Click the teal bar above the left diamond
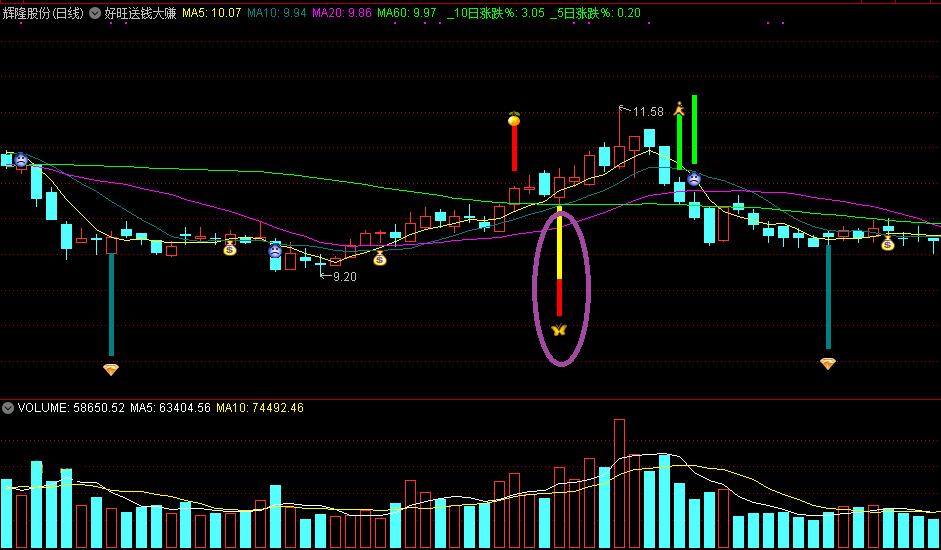 point(111,304)
